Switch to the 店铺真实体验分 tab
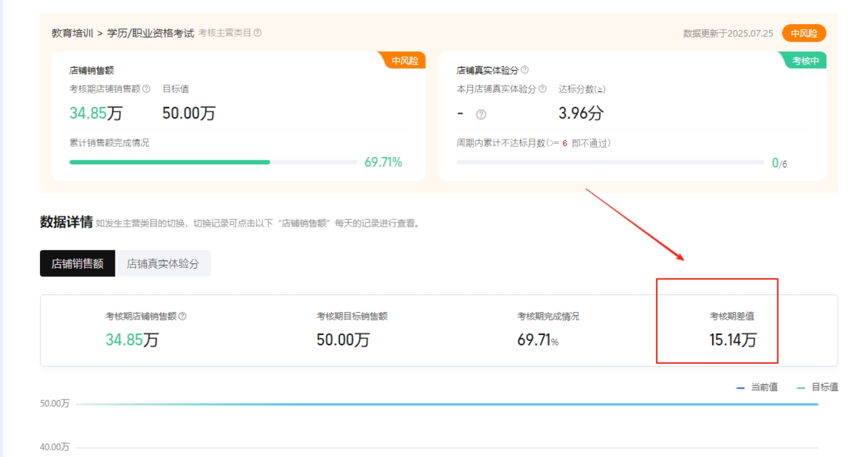This screenshot has width=868, height=457. point(162,264)
